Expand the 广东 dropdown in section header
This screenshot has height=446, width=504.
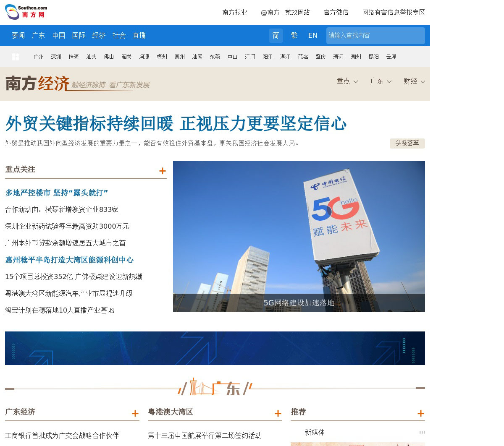coord(381,81)
